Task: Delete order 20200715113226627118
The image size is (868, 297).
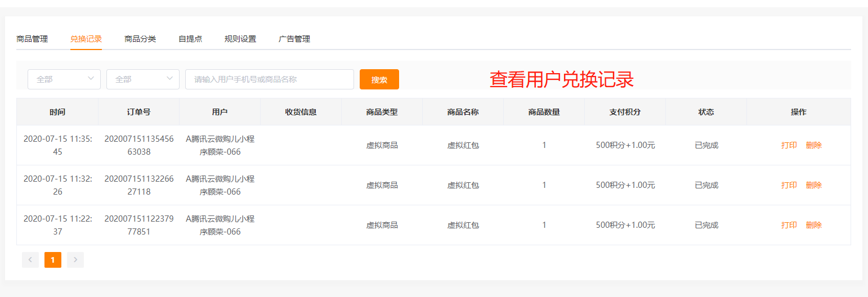Action: click(x=814, y=185)
